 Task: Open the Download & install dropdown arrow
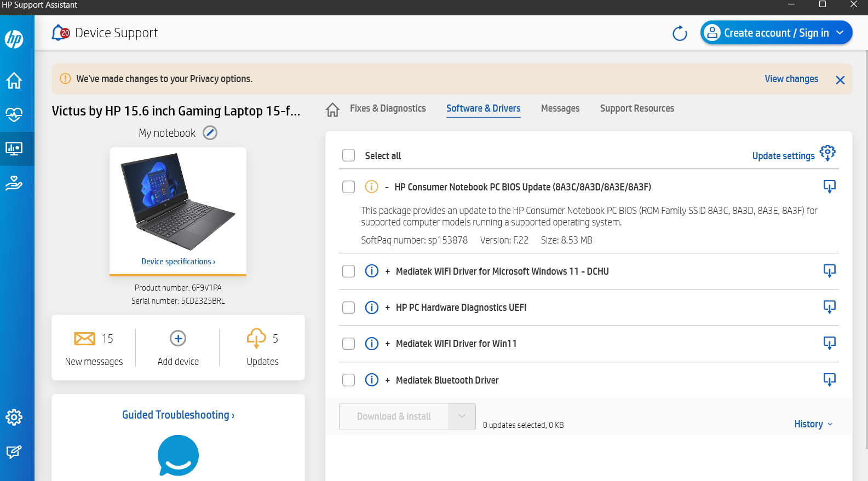point(462,416)
